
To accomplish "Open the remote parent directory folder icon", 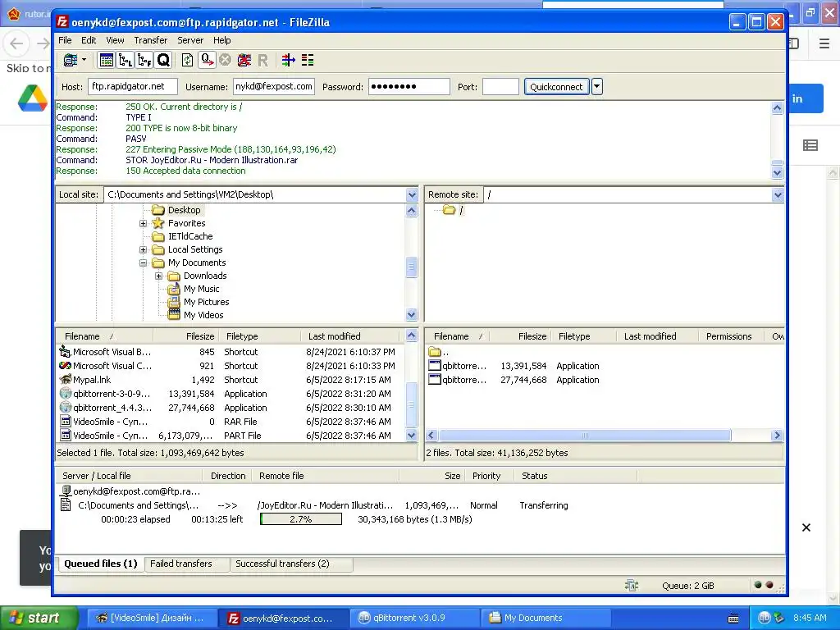I will [x=435, y=352].
